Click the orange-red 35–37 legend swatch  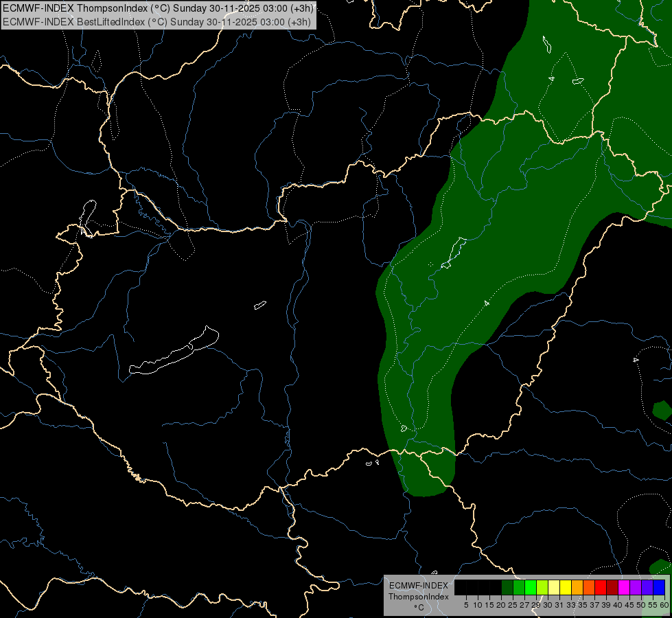[589, 587]
